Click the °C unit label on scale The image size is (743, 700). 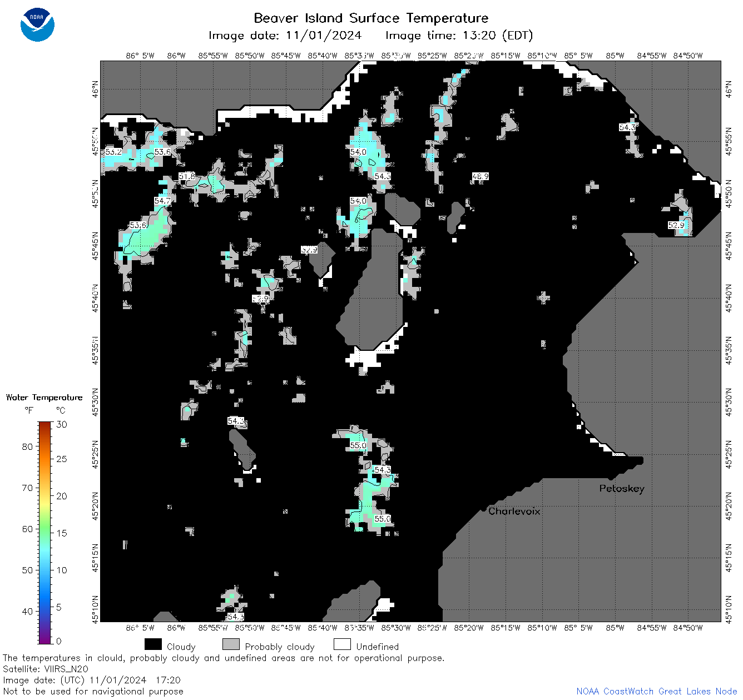[x=61, y=410]
